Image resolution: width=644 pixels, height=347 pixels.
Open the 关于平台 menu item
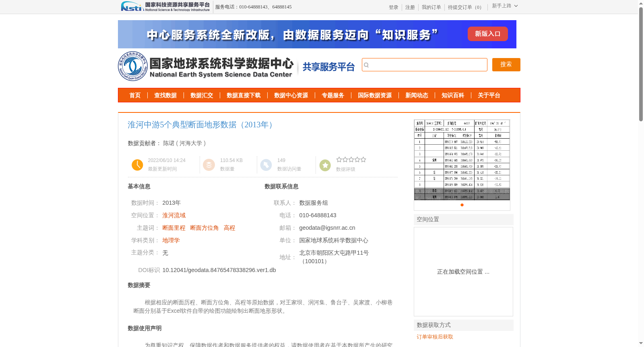tap(489, 96)
